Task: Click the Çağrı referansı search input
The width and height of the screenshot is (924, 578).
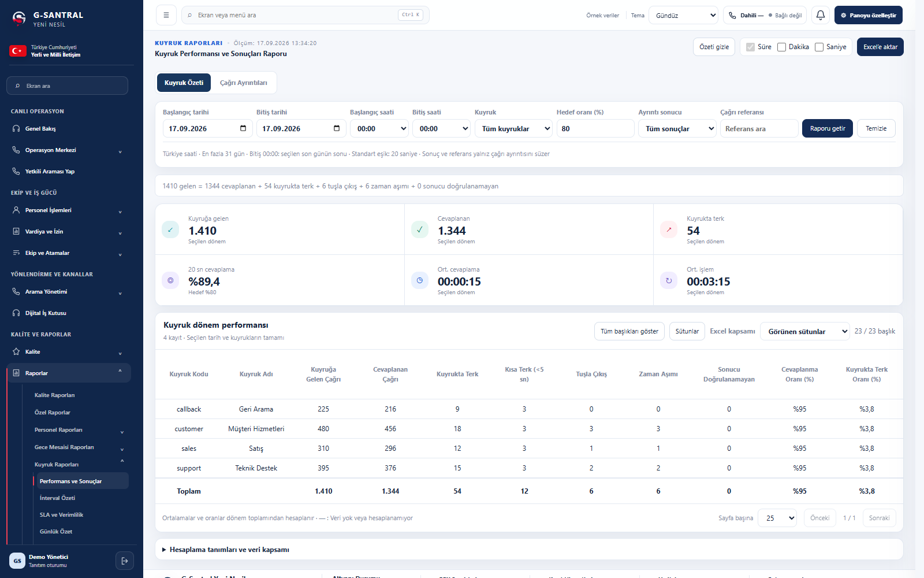Action: point(759,128)
